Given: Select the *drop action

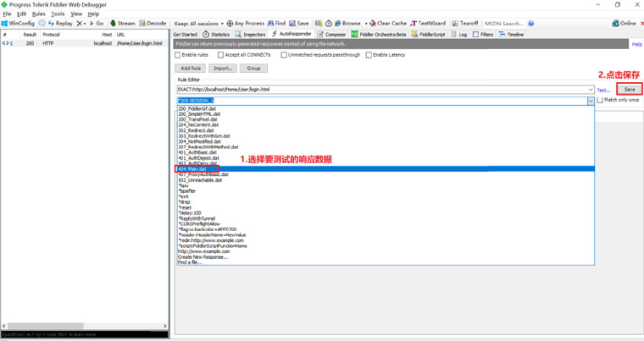Looking at the screenshot, I should 386,202.
